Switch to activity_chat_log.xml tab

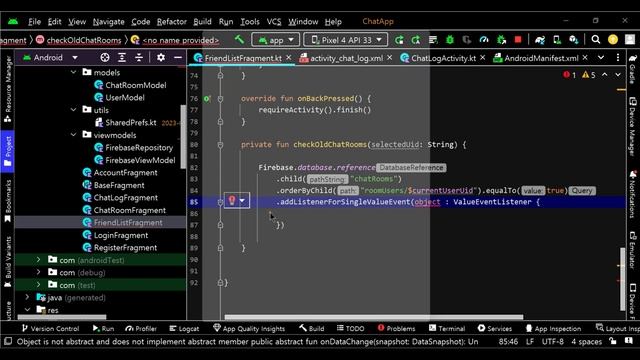point(347,58)
